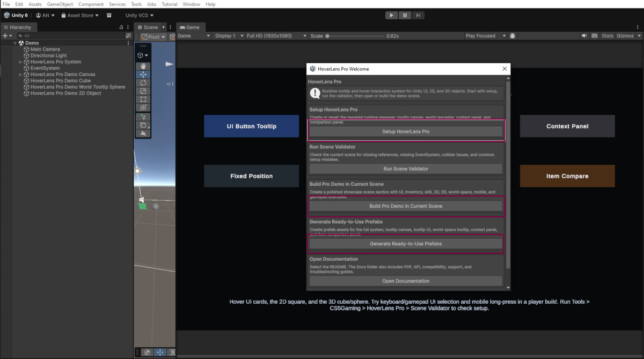
Task: Open the GameObject menu
Action: coord(60,4)
